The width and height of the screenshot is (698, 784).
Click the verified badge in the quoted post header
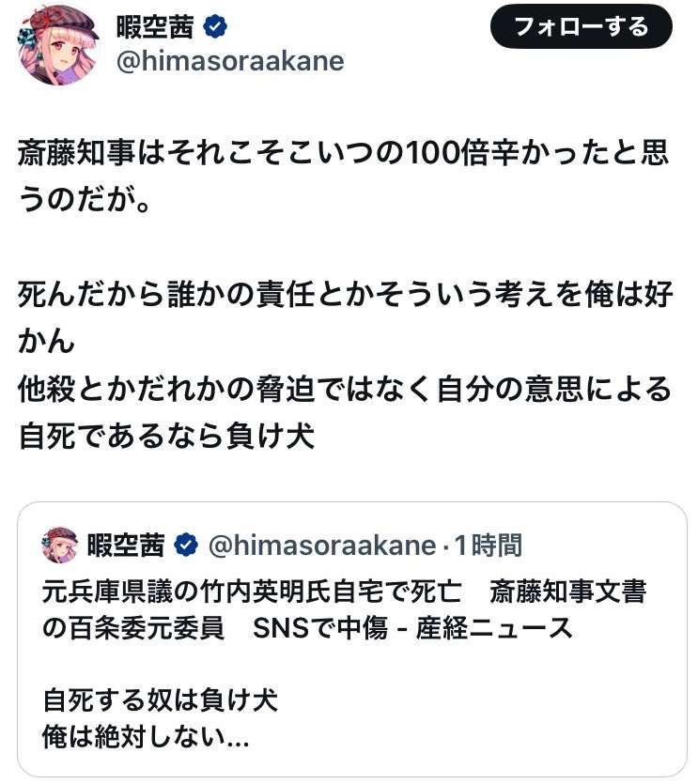tap(186, 545)
